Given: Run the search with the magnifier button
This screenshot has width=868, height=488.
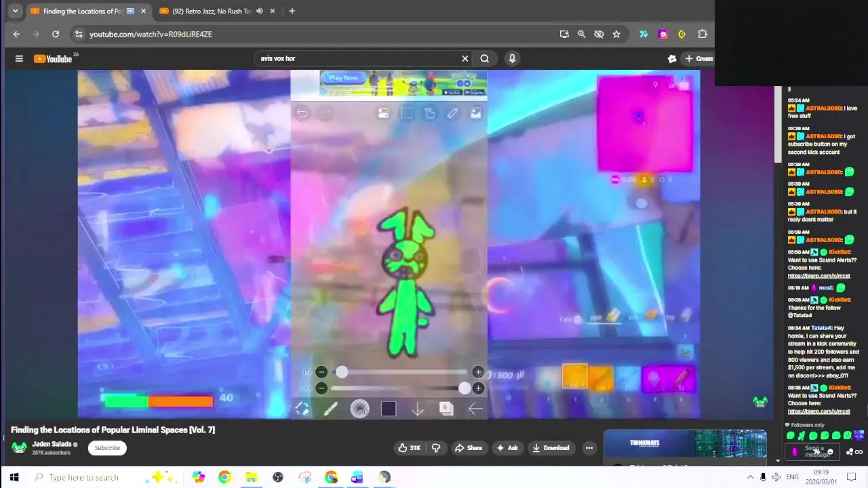Looking at the screenshot, I should point(485,58).
